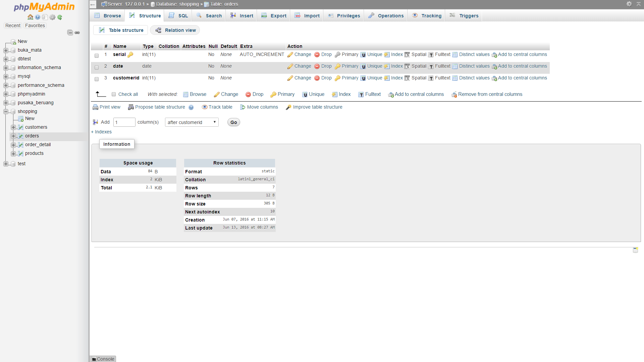Tick the checkbox for serial column
Viewport: 644px width, 362px height.
tap(97, 56)
